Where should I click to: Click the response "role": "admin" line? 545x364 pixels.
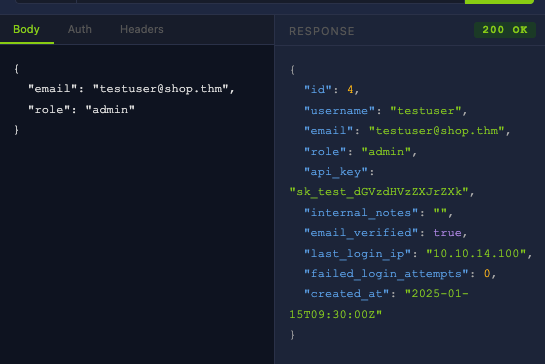[x=360, y=152]
